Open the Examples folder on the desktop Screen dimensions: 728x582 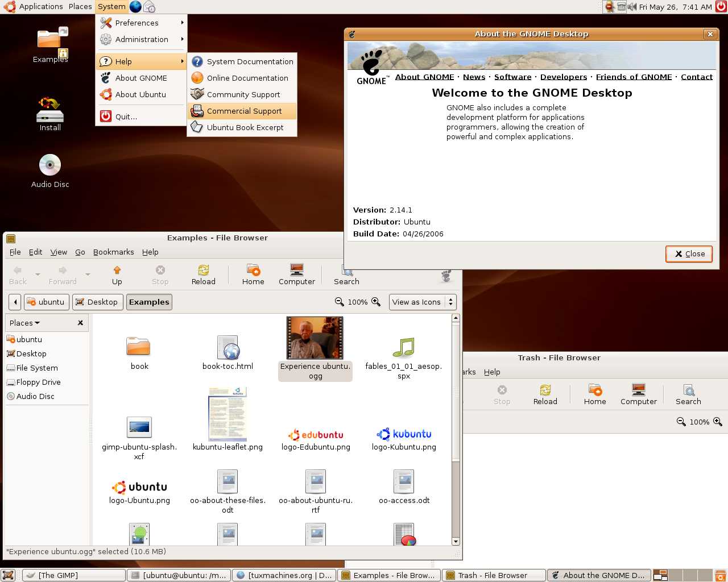tap(50, 45)
